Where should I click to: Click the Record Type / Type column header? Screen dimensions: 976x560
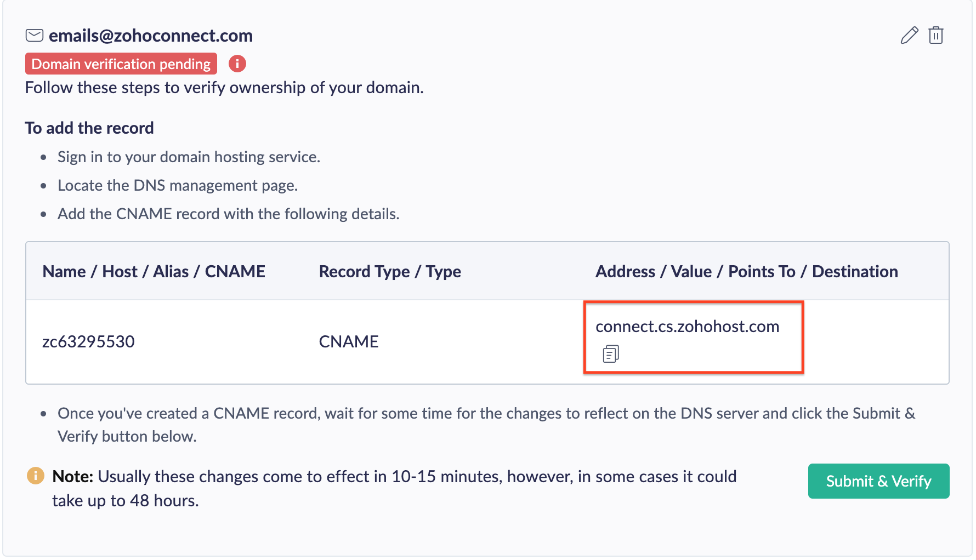point(390,272)
